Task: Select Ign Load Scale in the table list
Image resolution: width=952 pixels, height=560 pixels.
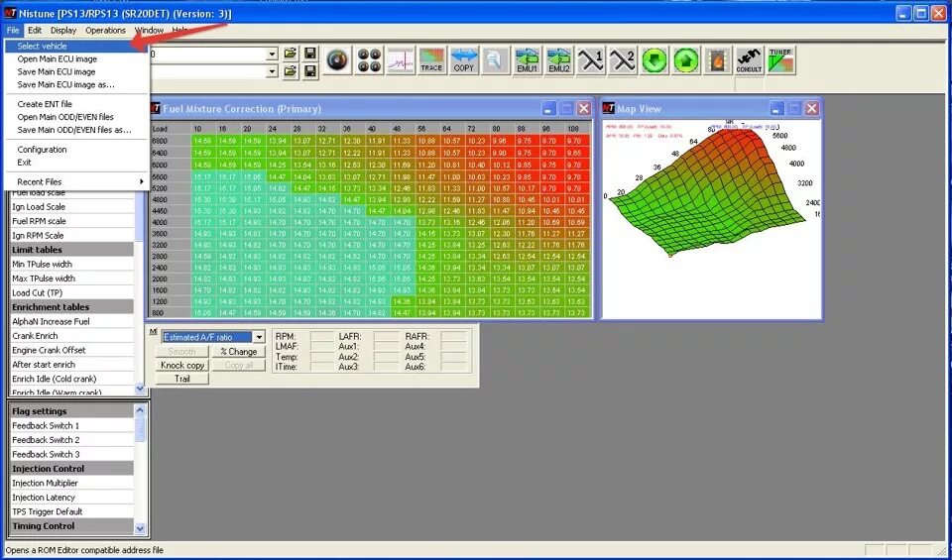Action: click(x=71, y=207)
